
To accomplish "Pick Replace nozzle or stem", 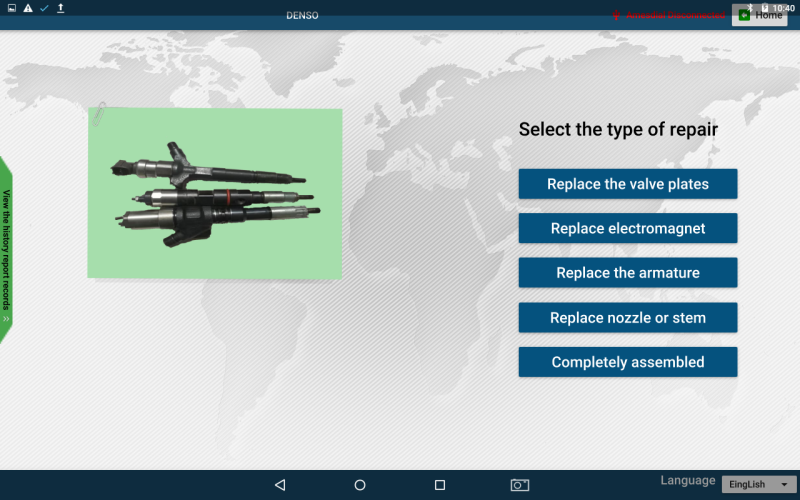I will [x=628, y=318].
